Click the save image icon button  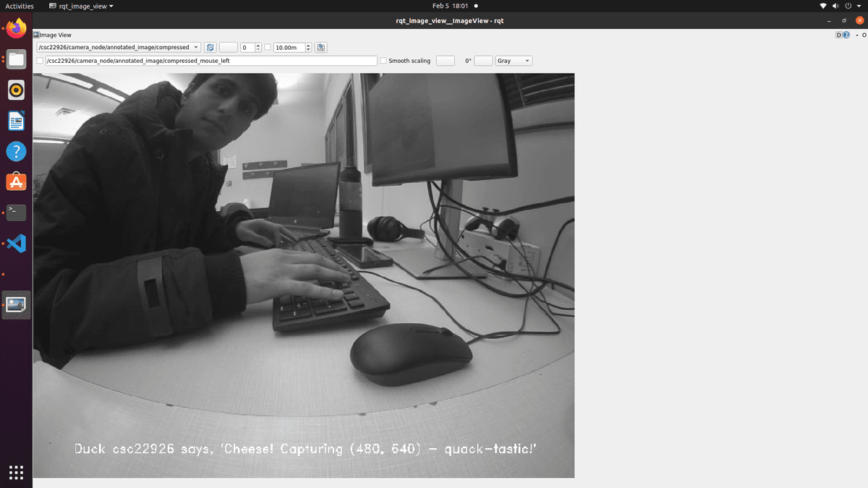(321, 48)
